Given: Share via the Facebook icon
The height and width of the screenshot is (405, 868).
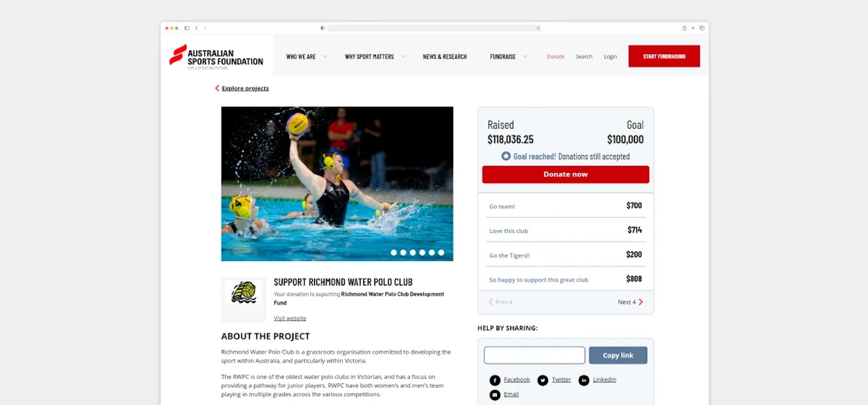Looking at the screenshot, I should coord(495,380).
